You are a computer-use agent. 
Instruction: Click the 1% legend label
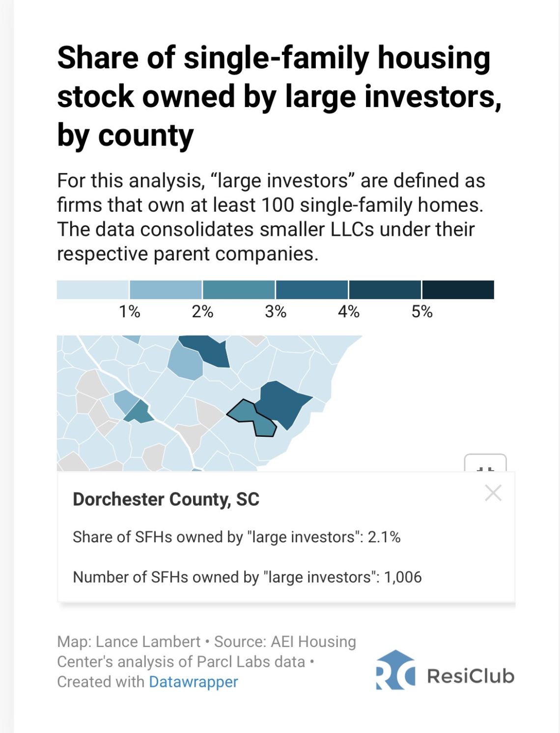pyautogui.click(x=130, y=311)
